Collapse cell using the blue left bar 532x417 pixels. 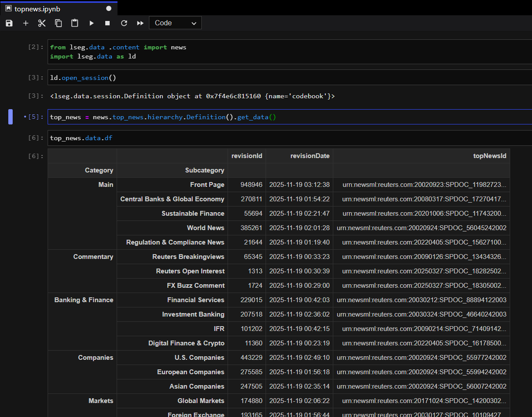point(10,117)
